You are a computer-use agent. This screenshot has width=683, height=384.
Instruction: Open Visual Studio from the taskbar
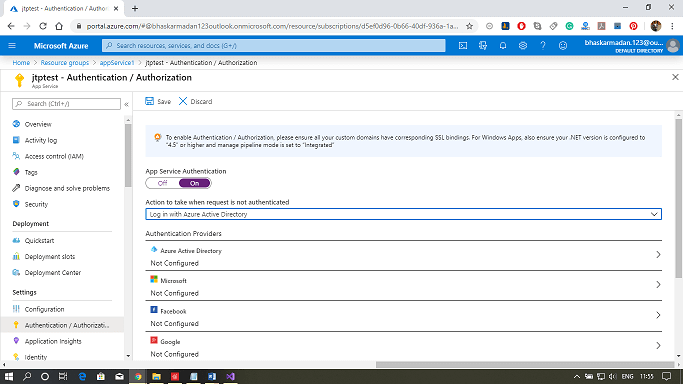pos(230,376)
